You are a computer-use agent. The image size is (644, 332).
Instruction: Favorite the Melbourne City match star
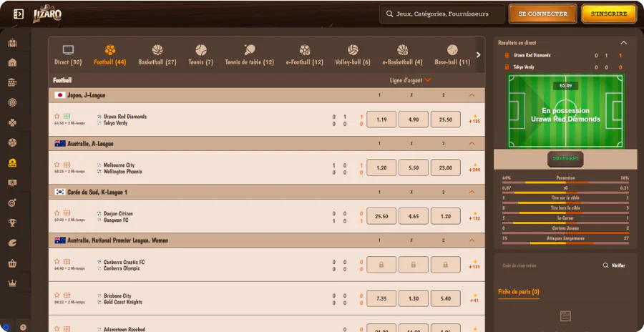pyautogui.click(x=57, y=165)
